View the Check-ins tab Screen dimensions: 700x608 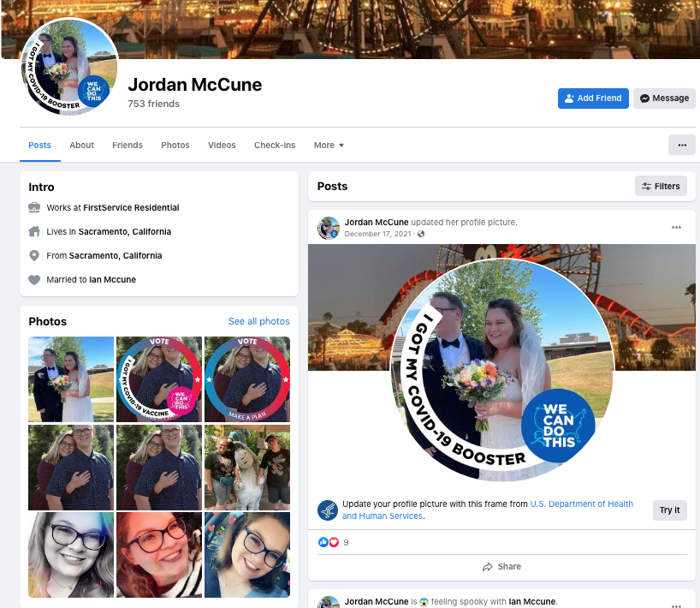(x=275, y=146)
